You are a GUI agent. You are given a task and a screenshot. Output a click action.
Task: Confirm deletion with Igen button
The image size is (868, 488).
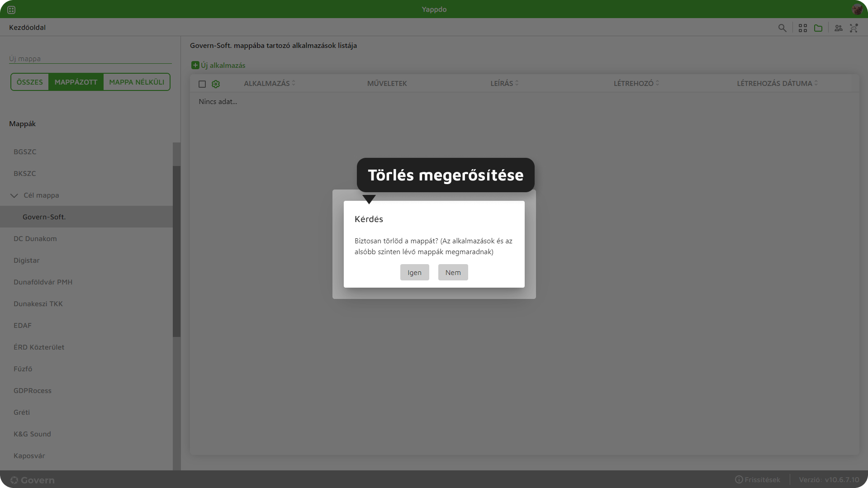click(414, 272)
